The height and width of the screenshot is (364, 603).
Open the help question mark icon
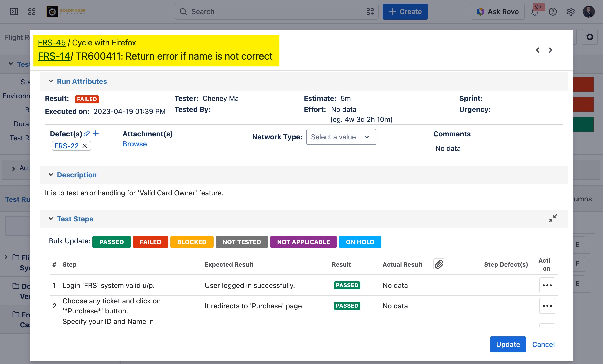[553, 12]
